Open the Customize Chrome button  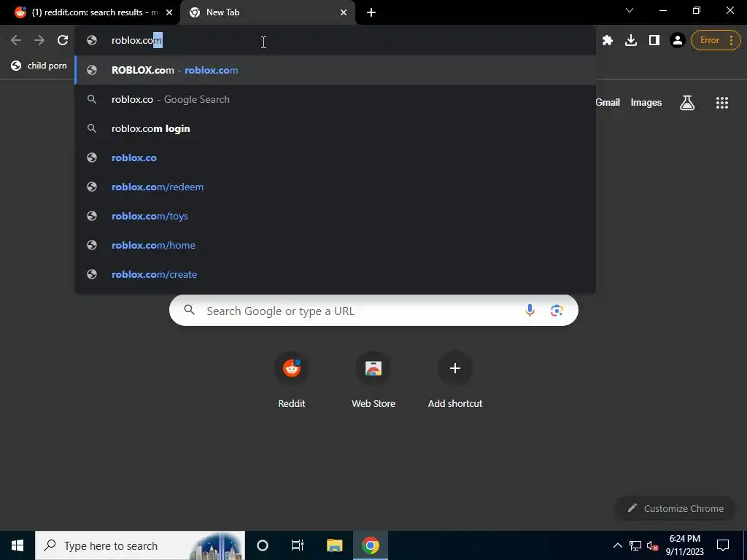pyautogui.click(x=675, y=508)
